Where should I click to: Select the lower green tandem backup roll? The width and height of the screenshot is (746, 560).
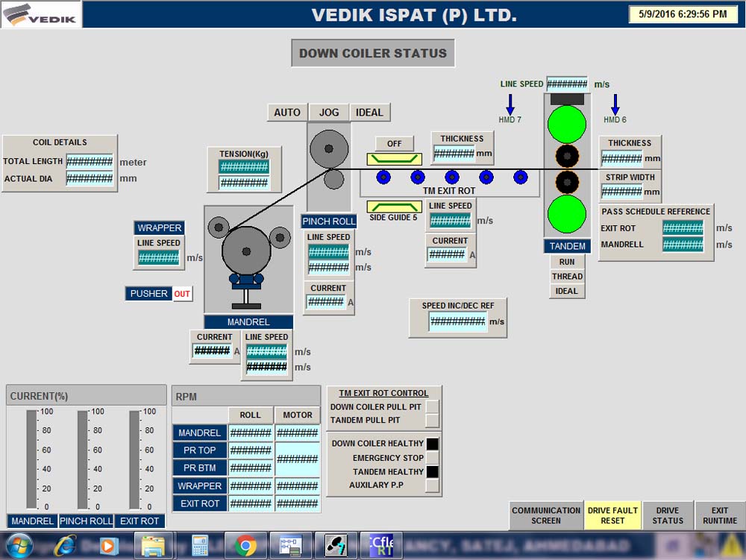567,214
